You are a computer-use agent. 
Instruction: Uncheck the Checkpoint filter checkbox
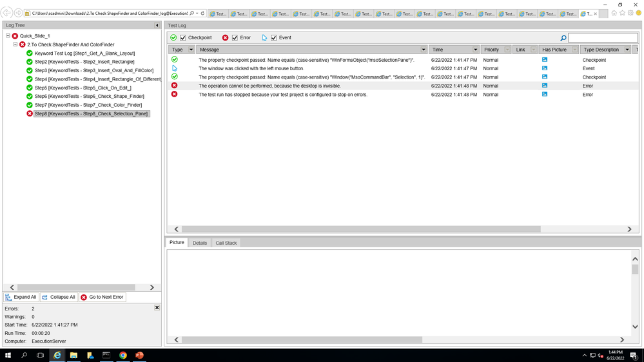183,38
